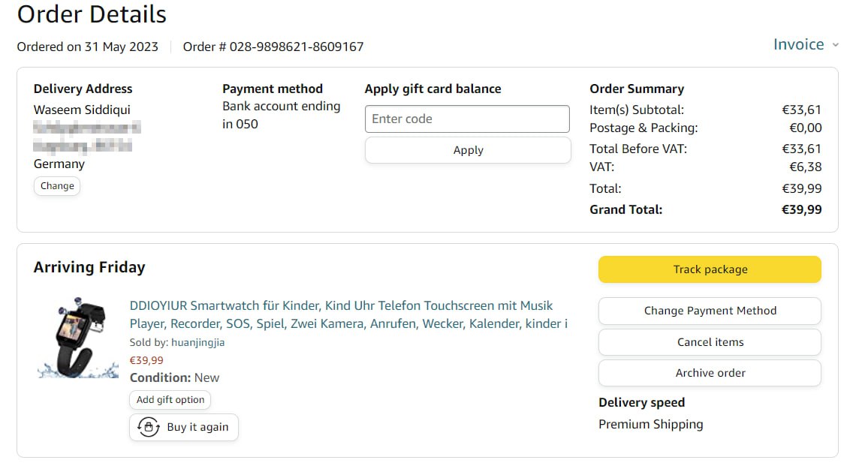Click the Buy it again cart icon

point(149,427)
